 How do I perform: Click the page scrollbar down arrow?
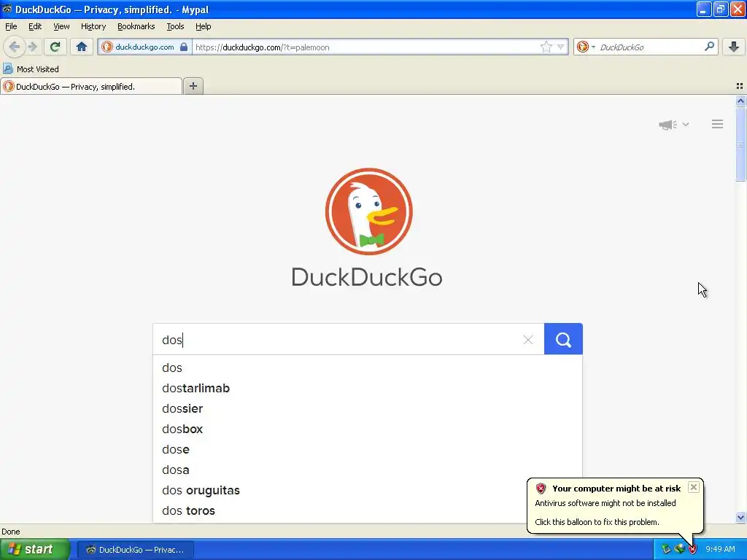point(740,517)
